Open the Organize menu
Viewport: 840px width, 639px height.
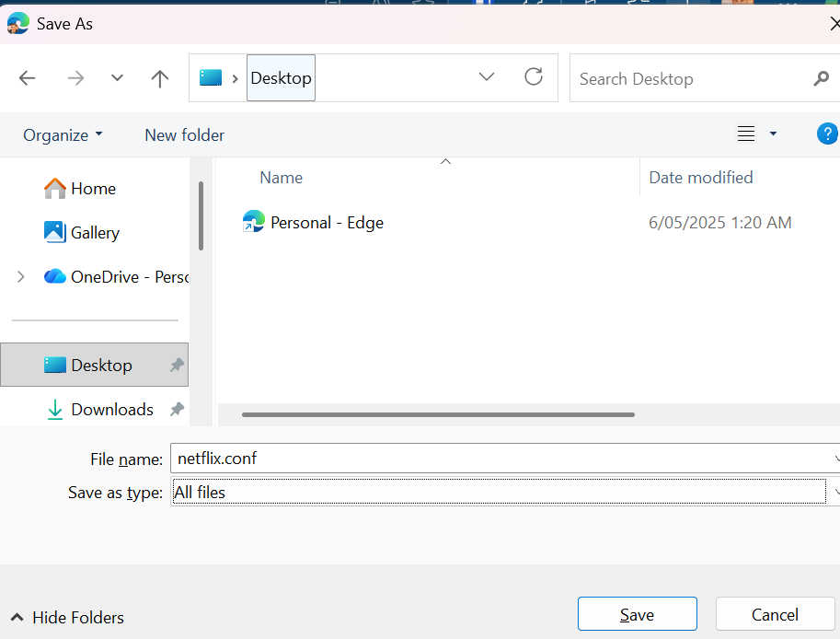(x=63, y=135)
